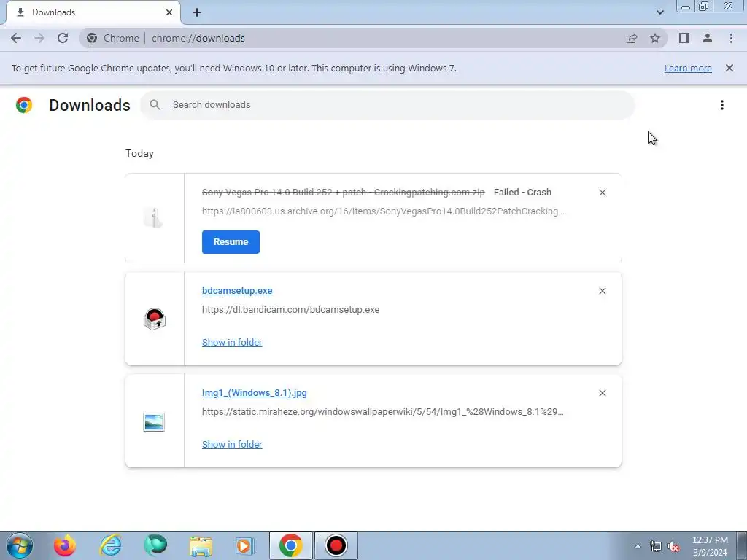747x560 pixels.
Task: Open the Chrome profile icon
Action: click(x=708, y=38)
